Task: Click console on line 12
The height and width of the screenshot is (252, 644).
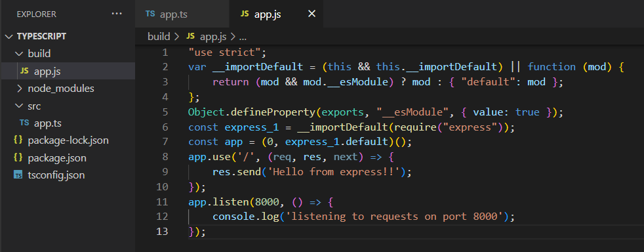Action: point(233,217)
